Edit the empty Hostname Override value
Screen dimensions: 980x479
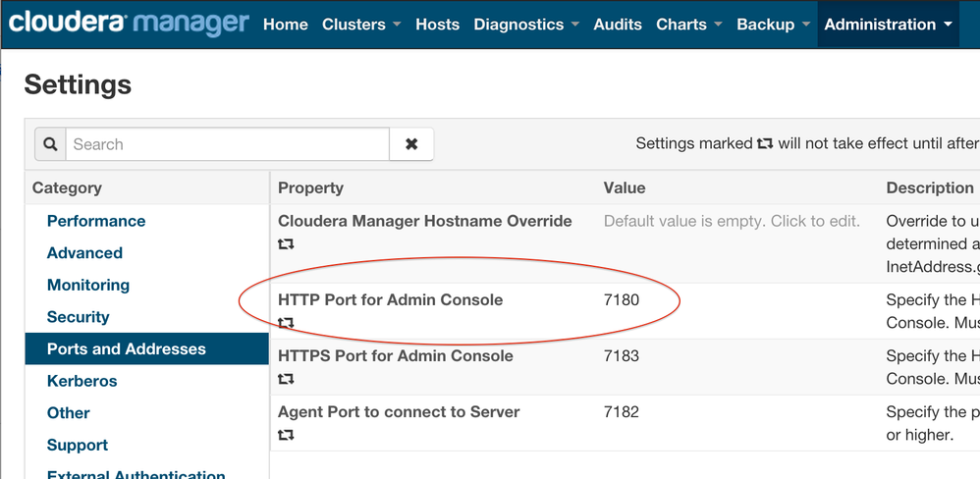click(732, 221)
